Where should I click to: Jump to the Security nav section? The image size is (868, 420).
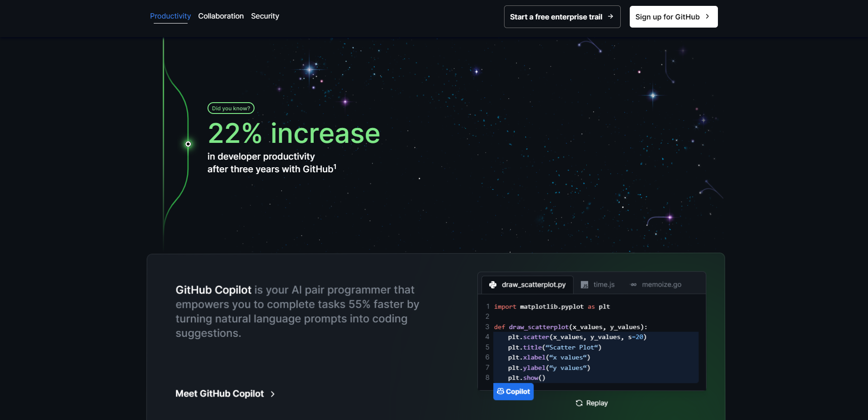pos(265,16)
